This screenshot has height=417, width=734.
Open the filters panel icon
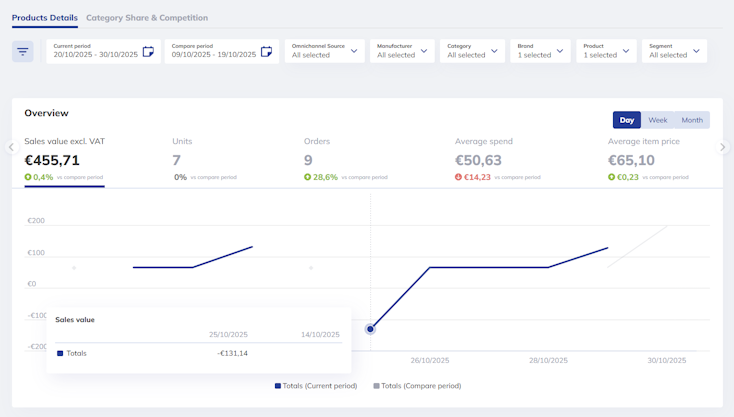point(23,51)
